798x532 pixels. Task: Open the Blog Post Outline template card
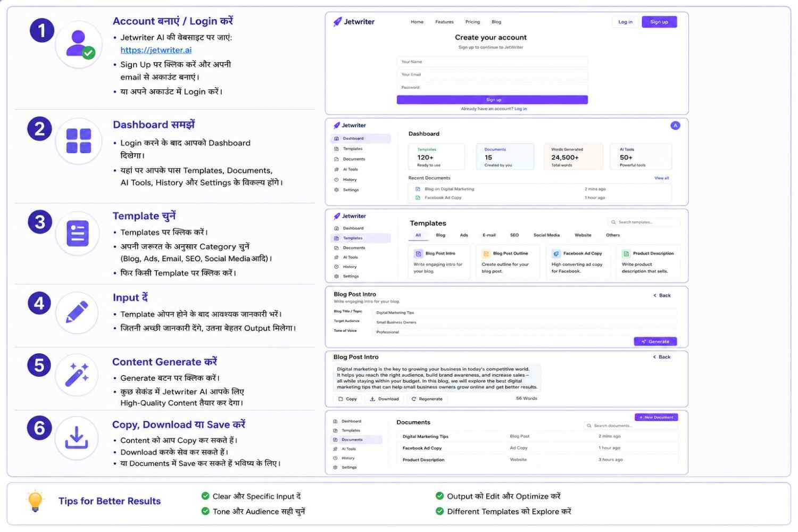[x=509, y=262]
